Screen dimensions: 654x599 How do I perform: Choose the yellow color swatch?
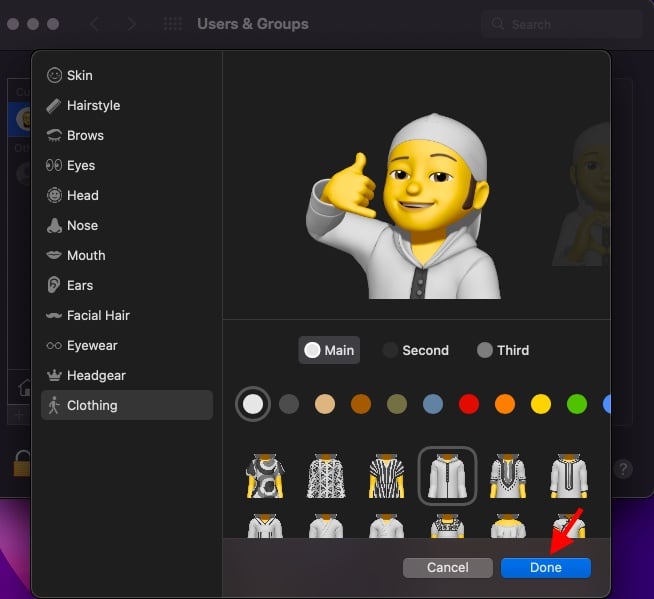(540, 404)
